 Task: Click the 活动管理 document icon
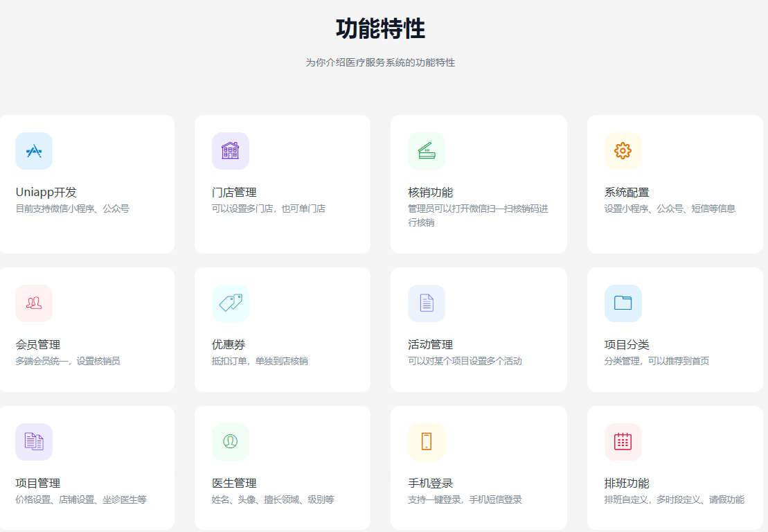pos(426,303)
